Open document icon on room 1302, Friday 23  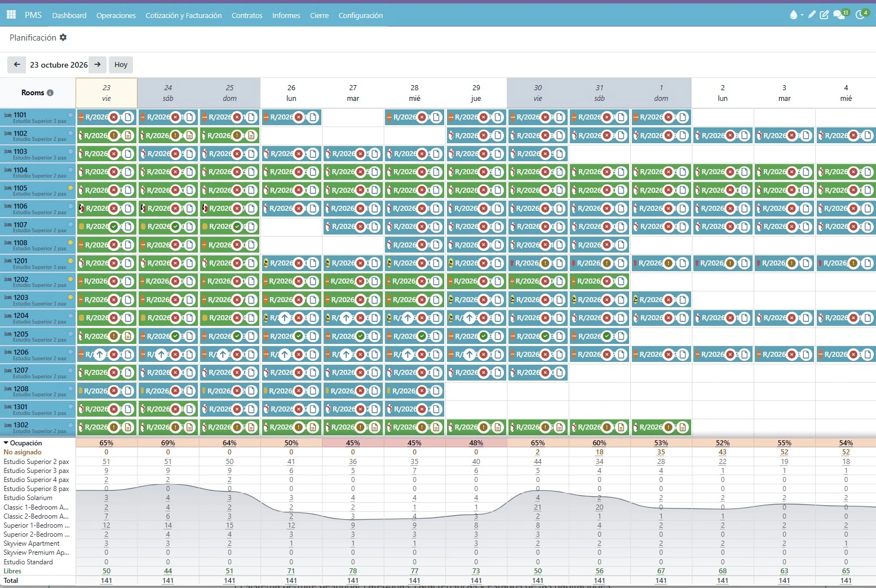[128, 427]
